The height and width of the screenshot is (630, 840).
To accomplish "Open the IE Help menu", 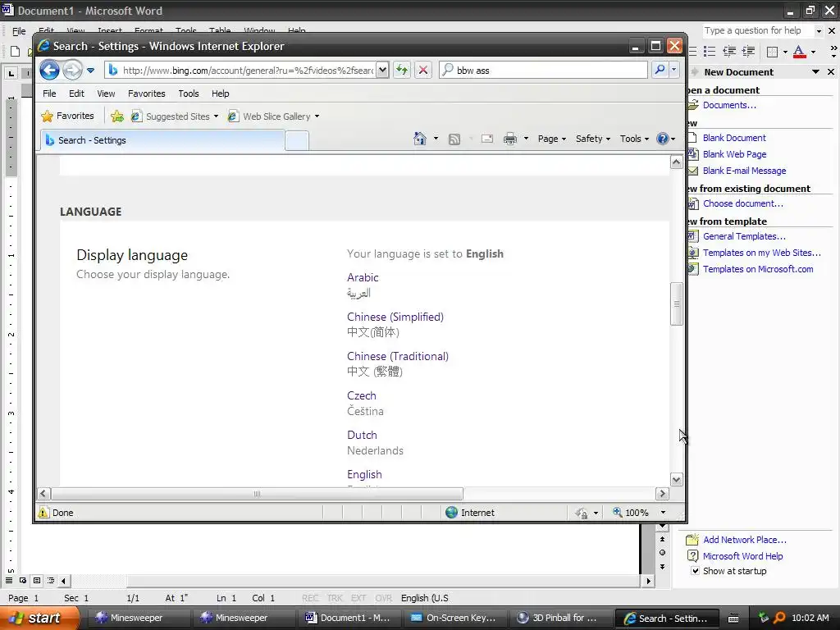I will coord(220,94).
